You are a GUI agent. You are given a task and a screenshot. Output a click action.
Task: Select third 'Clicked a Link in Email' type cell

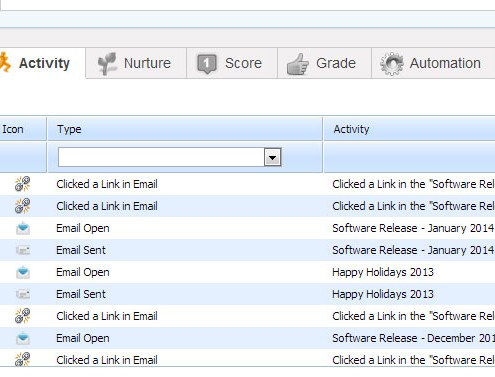click(x=107, y=316)
